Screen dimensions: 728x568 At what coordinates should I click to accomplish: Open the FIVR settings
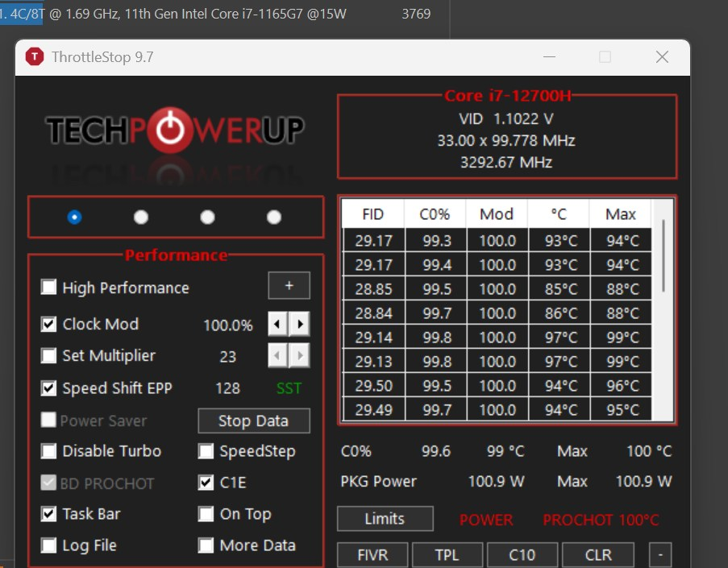(372, 554)
